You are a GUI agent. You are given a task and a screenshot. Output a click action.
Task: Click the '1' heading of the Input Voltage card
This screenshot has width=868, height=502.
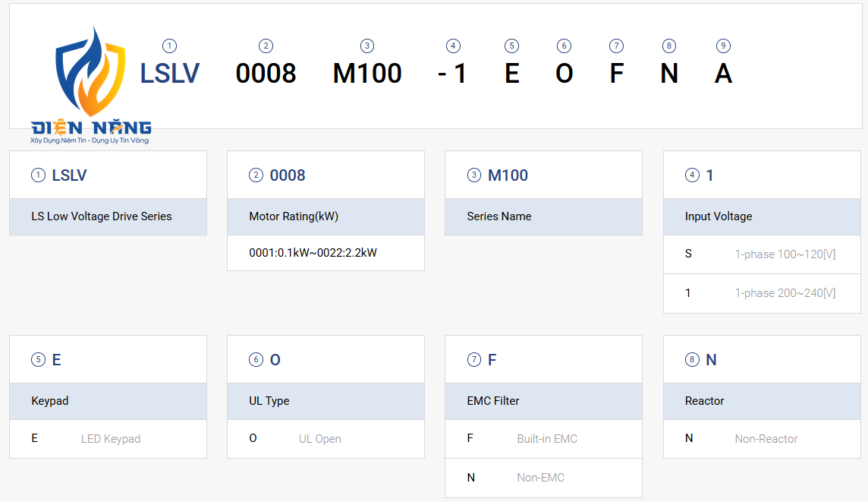(709, 175)
